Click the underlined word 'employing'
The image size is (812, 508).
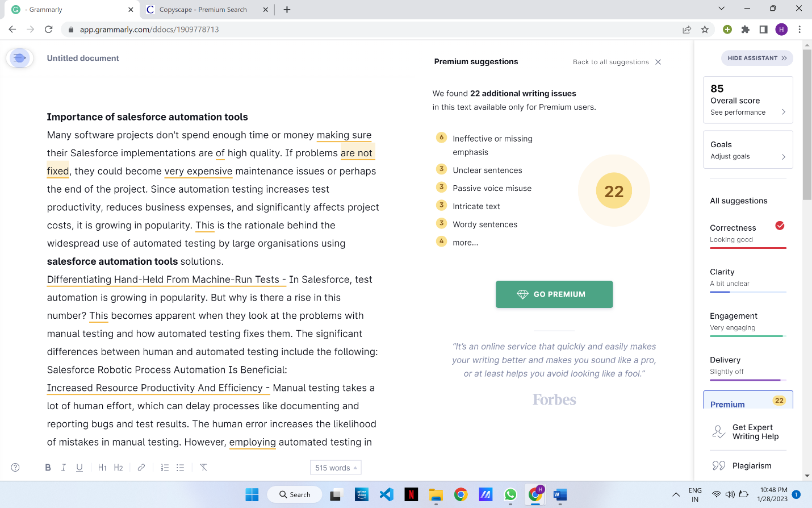pyautogui.click(x=253, y=442)
